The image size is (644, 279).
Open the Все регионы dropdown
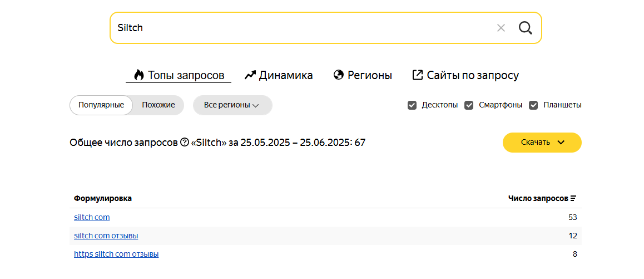pyautogui.click(x=232, y=105)
